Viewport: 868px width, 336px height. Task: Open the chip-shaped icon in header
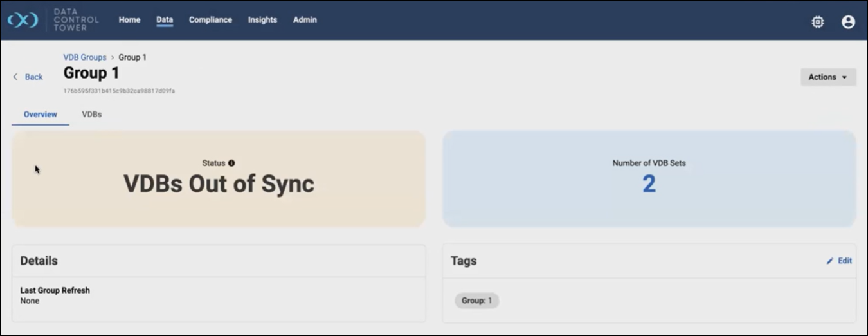point(817,22)
